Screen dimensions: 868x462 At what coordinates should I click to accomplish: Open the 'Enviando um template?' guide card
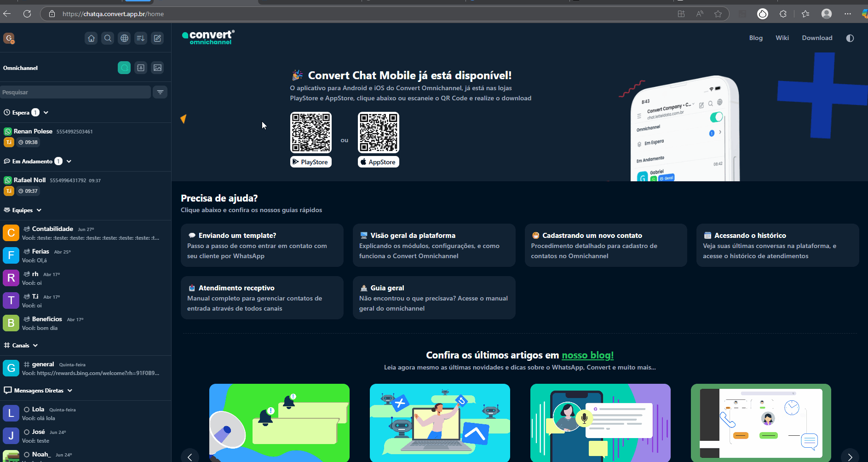coord(262,245)
